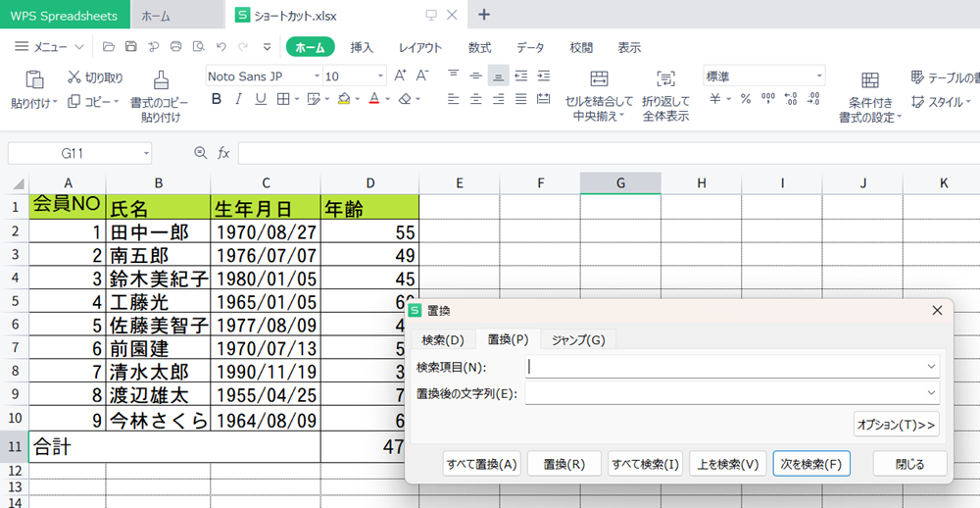Viewport: 980px width, 508px height.
Task: Apply red font color A
Action: click(x=374, y=99)
